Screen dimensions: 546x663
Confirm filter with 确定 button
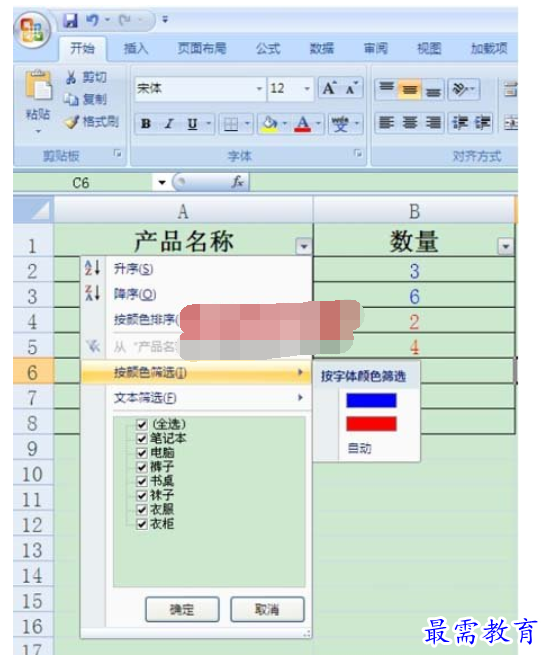(182, 609)
